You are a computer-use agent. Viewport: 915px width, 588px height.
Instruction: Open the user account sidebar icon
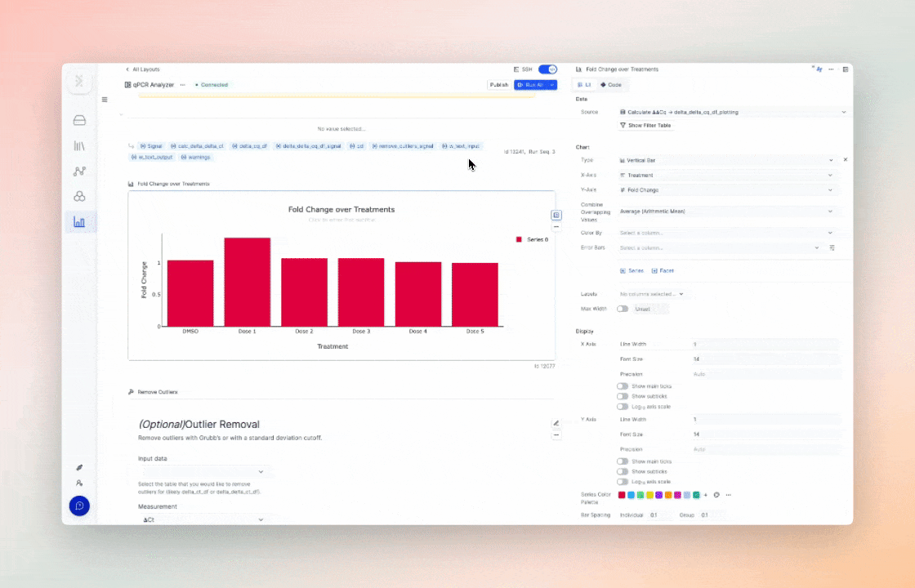point(79,483)
